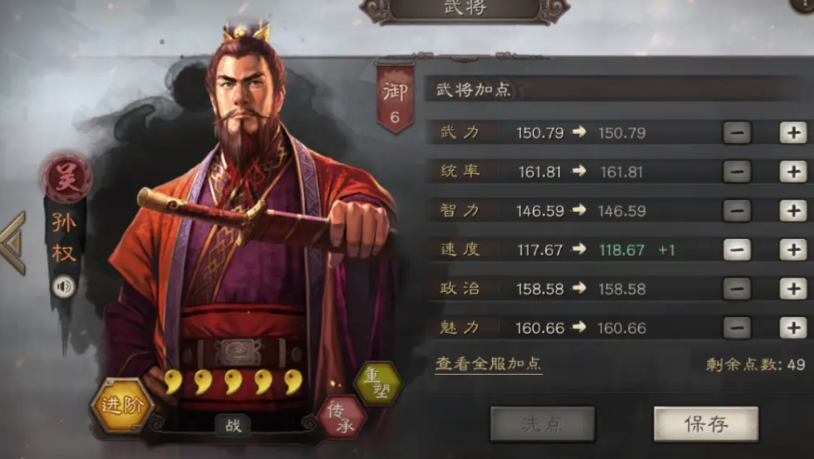Increase 统率 using its plus button
Screen dimensions: 814x459
(793, 171)
